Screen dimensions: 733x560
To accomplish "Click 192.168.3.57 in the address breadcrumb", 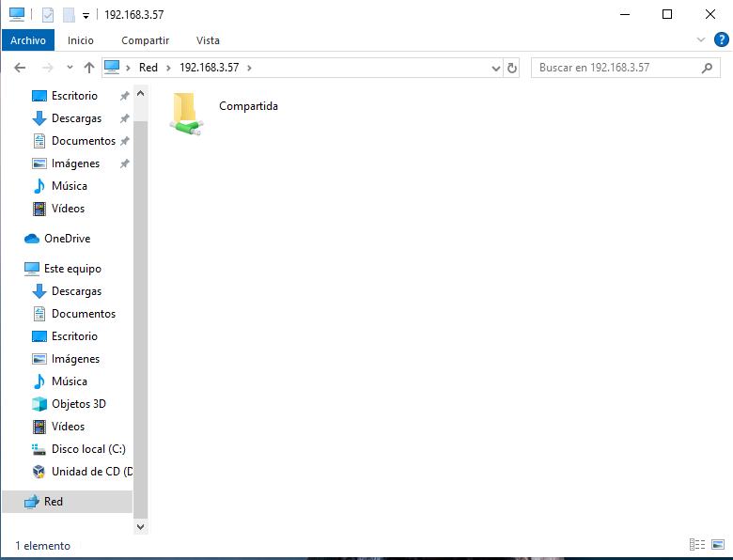I will [209, 68].
